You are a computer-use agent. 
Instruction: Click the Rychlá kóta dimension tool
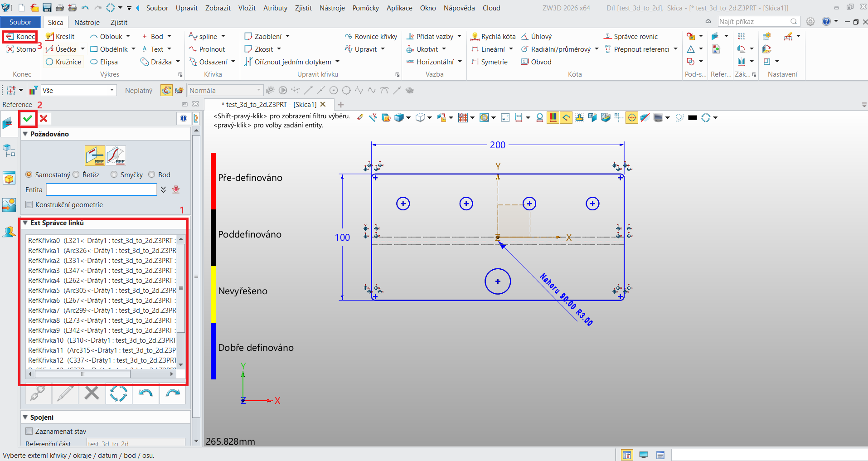pos(494,36)
